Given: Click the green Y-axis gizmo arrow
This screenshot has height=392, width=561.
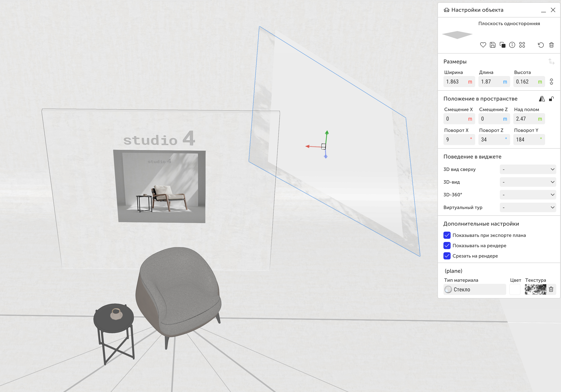Looking at the screenshot, I should pos(327,133).
